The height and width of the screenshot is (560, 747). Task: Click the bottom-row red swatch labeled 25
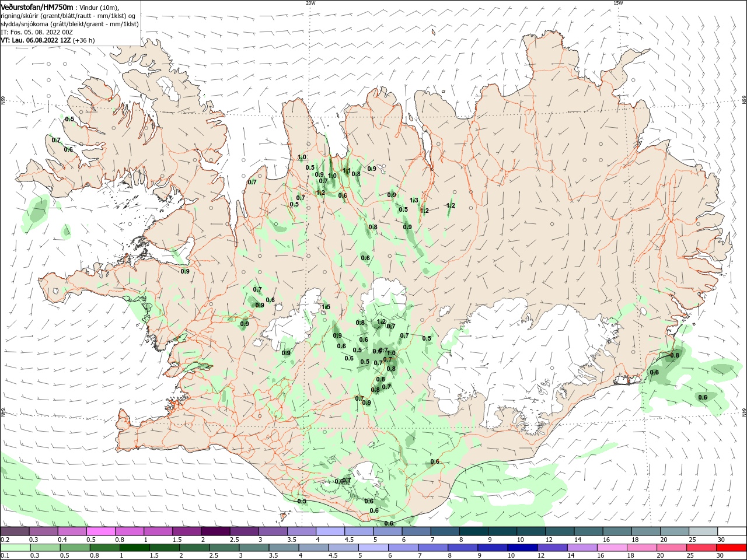click(701, 548)
